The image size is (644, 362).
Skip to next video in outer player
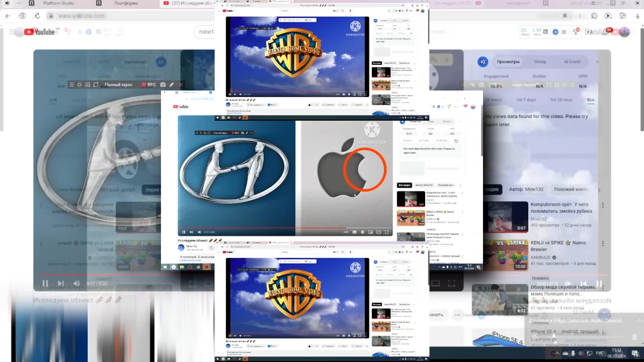[61, 283]
